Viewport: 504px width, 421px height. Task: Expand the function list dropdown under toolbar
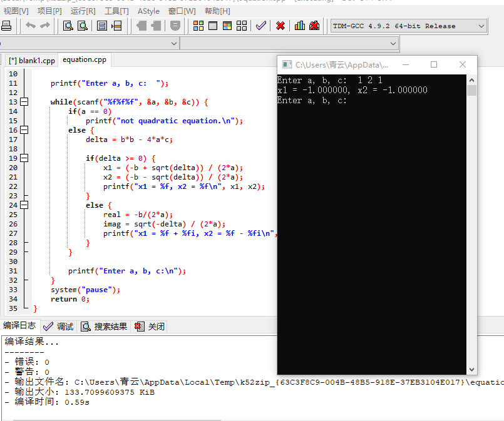pyautogui.click(x=393, y=43)
